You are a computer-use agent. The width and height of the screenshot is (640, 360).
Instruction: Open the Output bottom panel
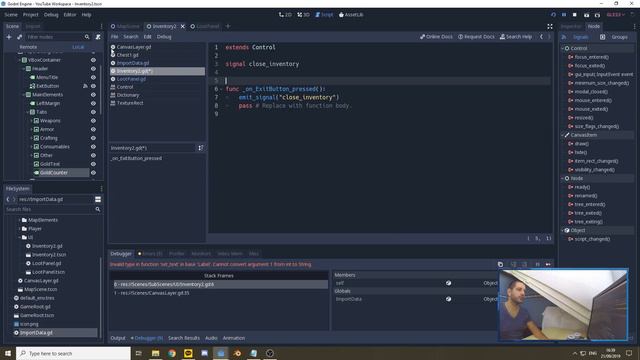pos(118,338)
